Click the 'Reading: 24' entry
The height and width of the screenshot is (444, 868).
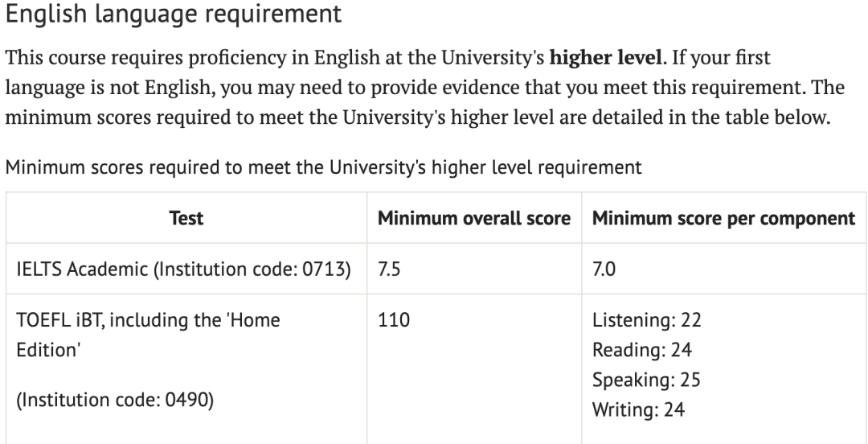pyautogui.click(x=642, y=350)
